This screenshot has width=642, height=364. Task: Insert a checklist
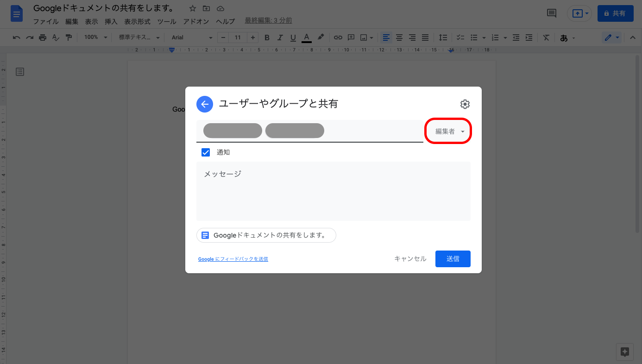[460, 38]
